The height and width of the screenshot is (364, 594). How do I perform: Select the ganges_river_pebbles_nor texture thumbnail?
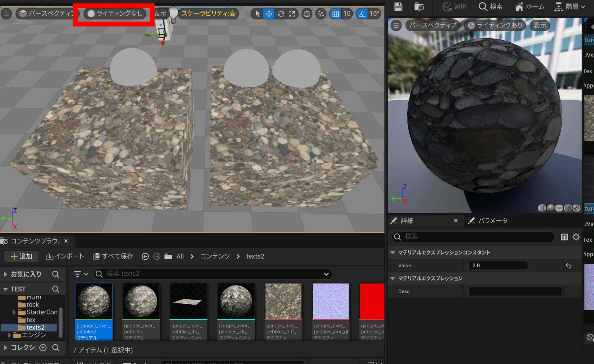tap(330, 301)
